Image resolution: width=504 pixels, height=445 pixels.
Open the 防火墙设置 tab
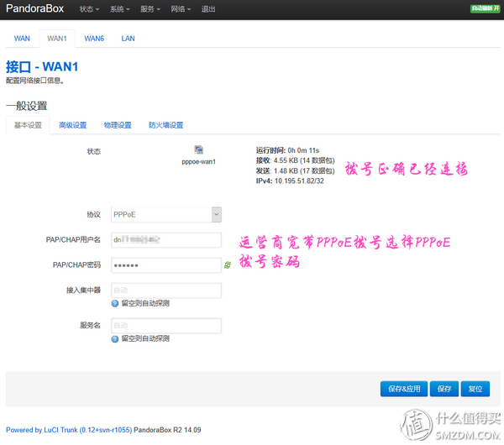coord(165,125)
